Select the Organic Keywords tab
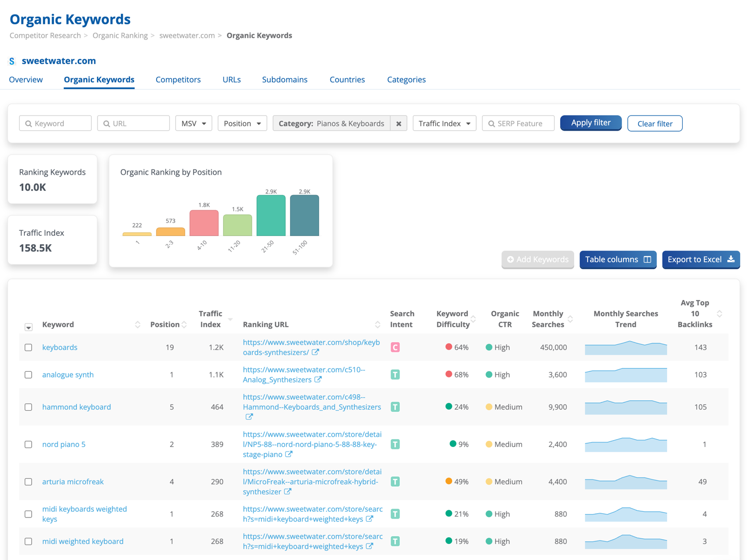Screen dimensions: 747x560 (x=99, y=79)
